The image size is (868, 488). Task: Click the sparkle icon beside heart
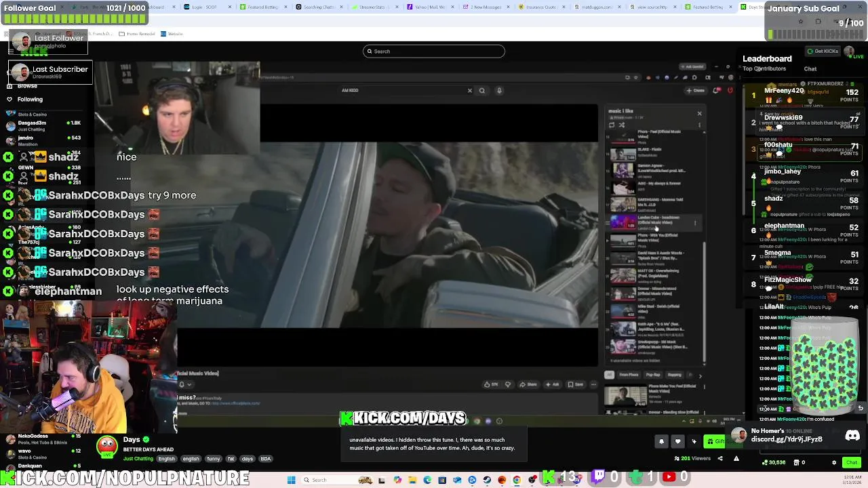[694, 442]
